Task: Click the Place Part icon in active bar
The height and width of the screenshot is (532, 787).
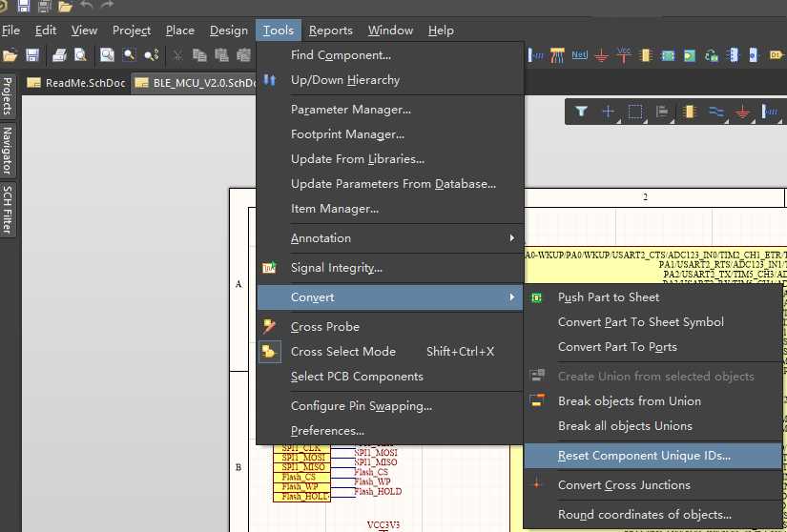Action: 690,112
